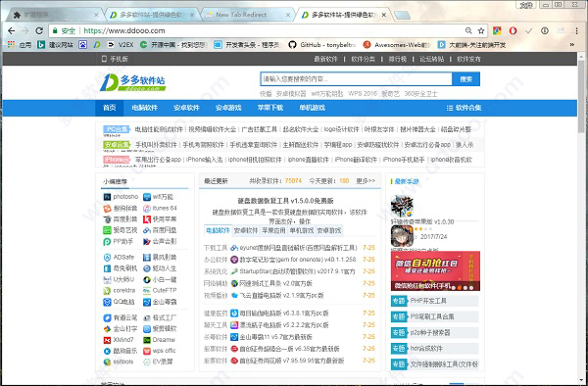Open the GitHub bookmark
The height and width of the screenshot is (386, 588).
(x=322, y=45)
